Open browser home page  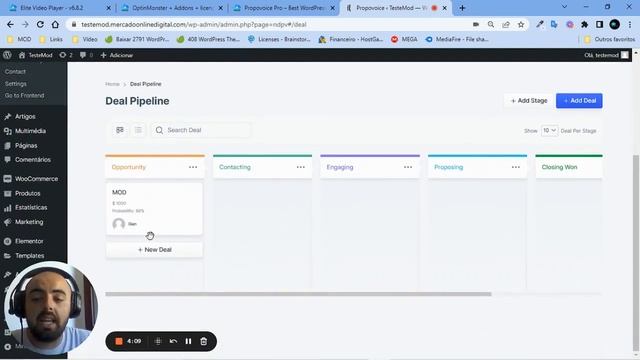click(x=55, y=24)
